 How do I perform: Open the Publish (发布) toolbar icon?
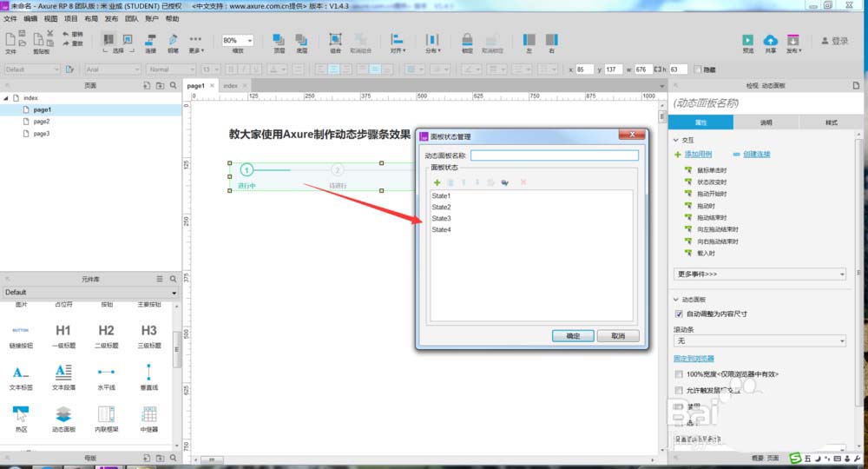tap(794, 43)
